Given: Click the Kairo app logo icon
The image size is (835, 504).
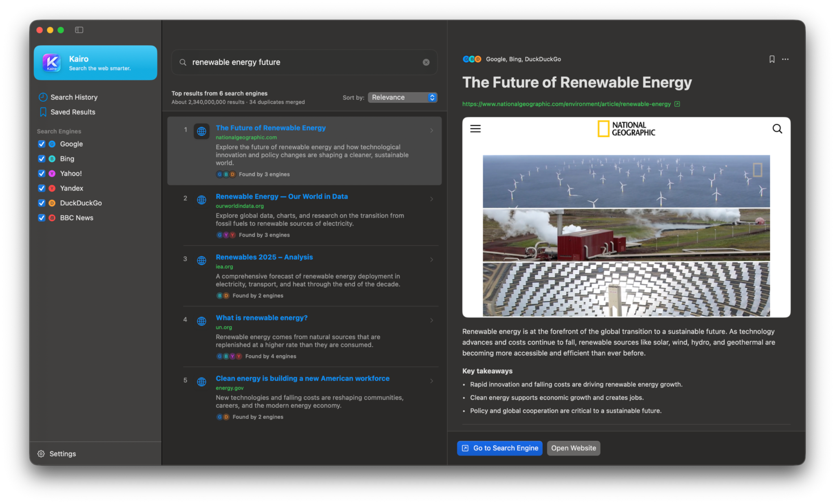Looking at the screenshot, I should pyautogui.click(x=52, y=63).
